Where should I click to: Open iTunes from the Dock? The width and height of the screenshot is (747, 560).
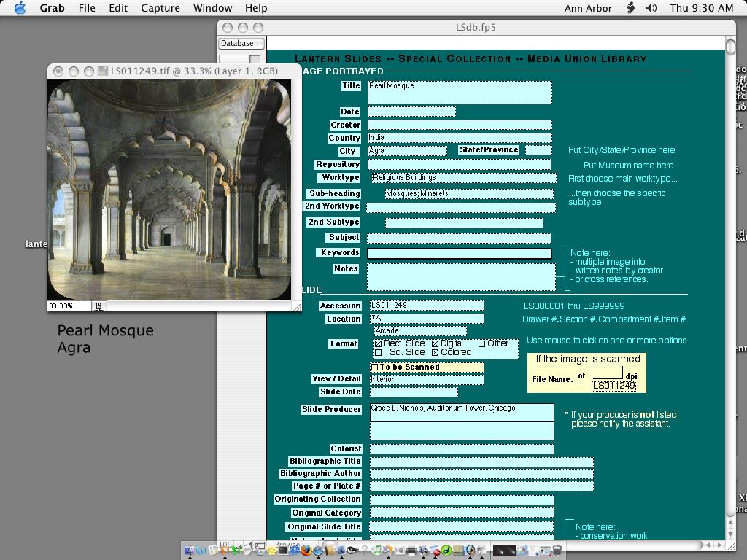pyautogui.click(x=376, y=551)
